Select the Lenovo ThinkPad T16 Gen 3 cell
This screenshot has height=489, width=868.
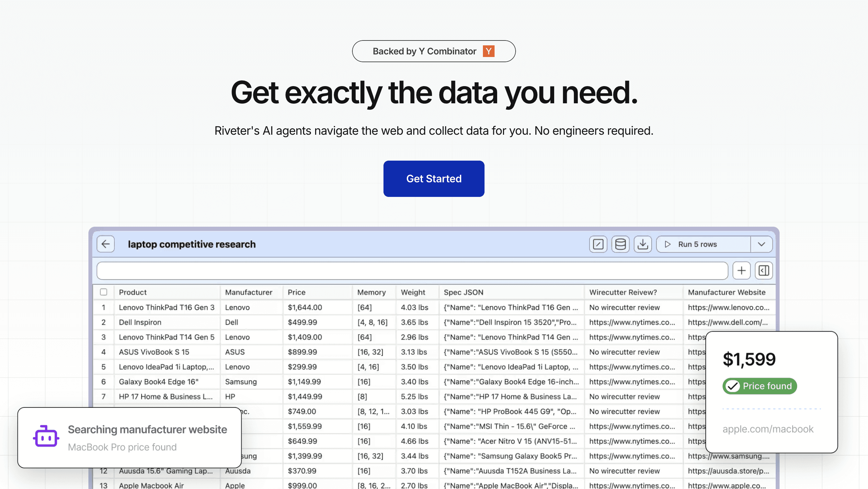166,307
